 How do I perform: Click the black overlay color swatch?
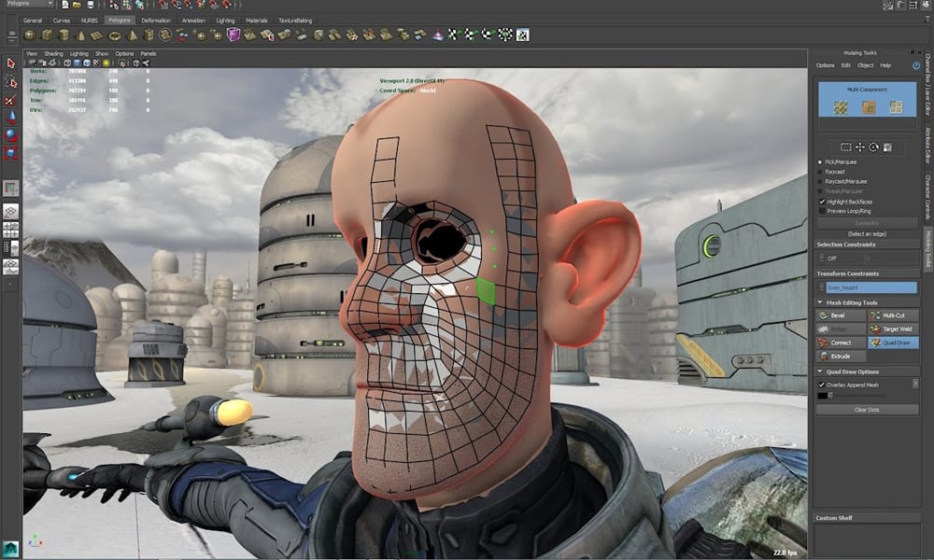(x=823, y=396)
